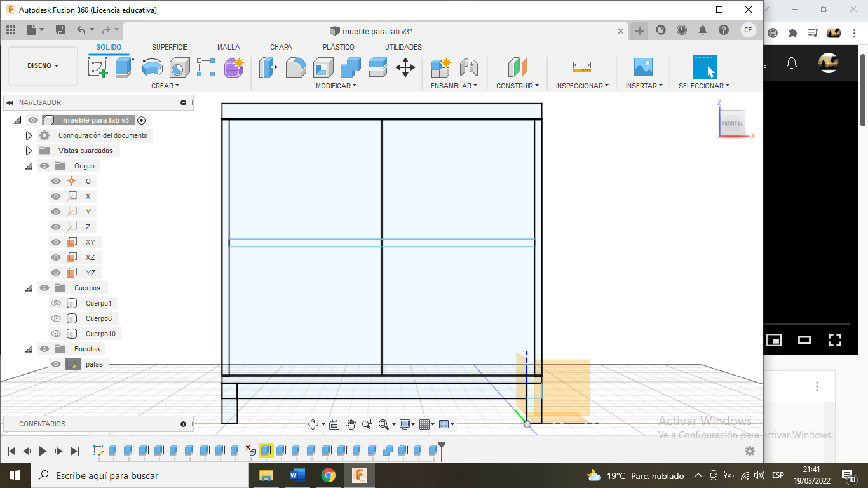This screenshot has width=868, height=488.
Task: Click the timeline Play button
Action: (43, 451)
